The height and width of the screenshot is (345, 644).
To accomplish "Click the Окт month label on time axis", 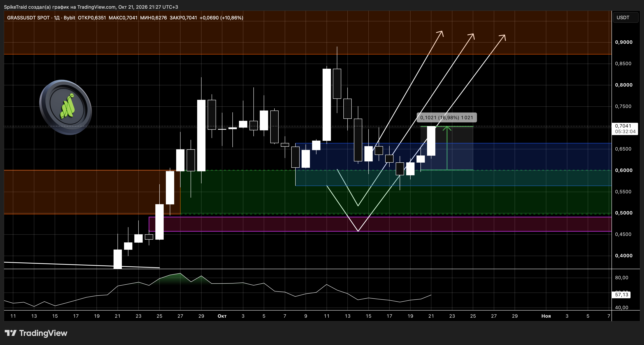I will 222,316.
